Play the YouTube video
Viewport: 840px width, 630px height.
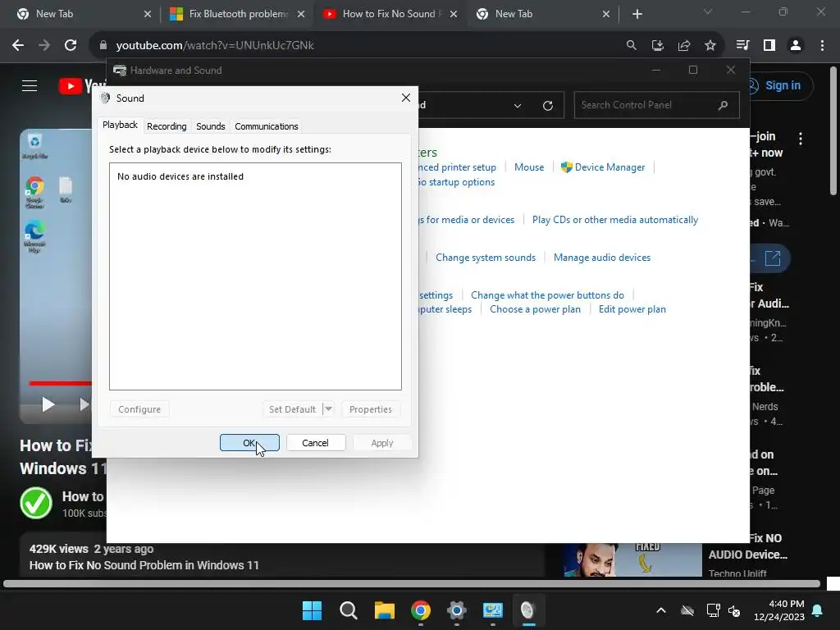coord(48,405)
